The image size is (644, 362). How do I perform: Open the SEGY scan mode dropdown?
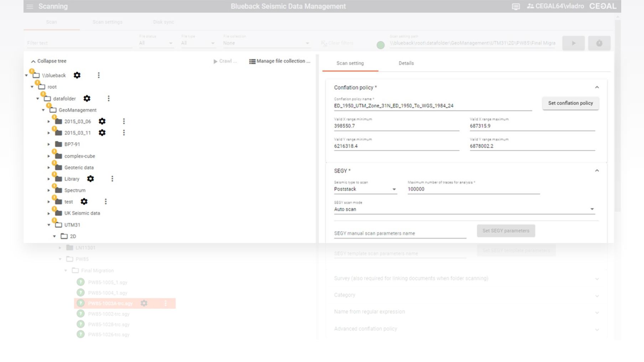(x=464, y=209)
